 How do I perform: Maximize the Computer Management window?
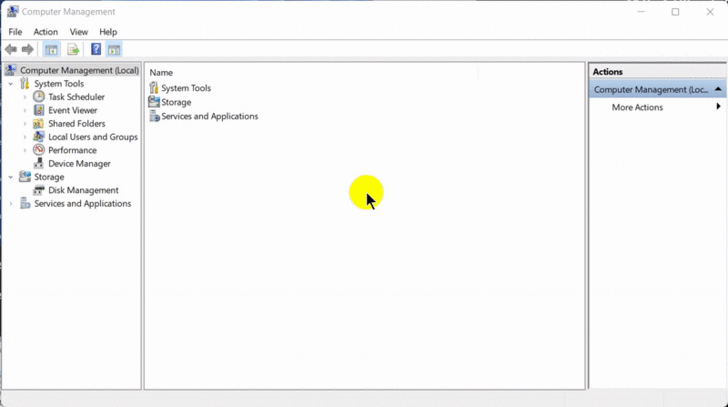676,12
